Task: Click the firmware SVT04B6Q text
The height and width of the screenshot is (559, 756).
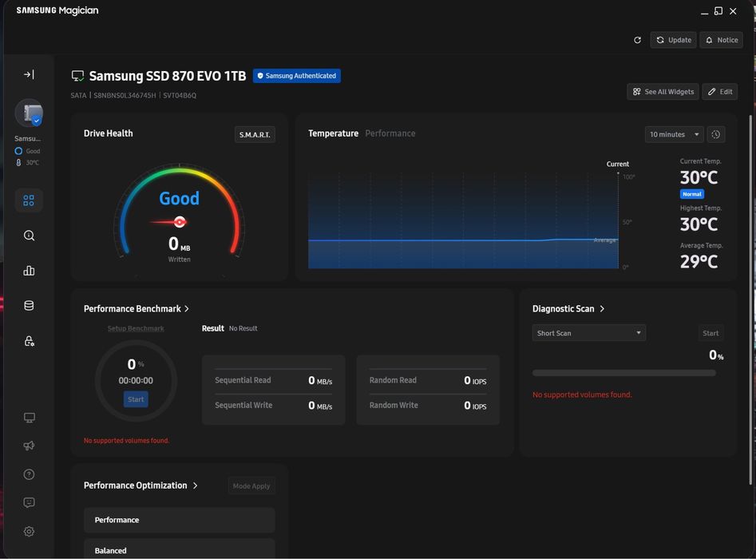Action: (x=180, y=96)
